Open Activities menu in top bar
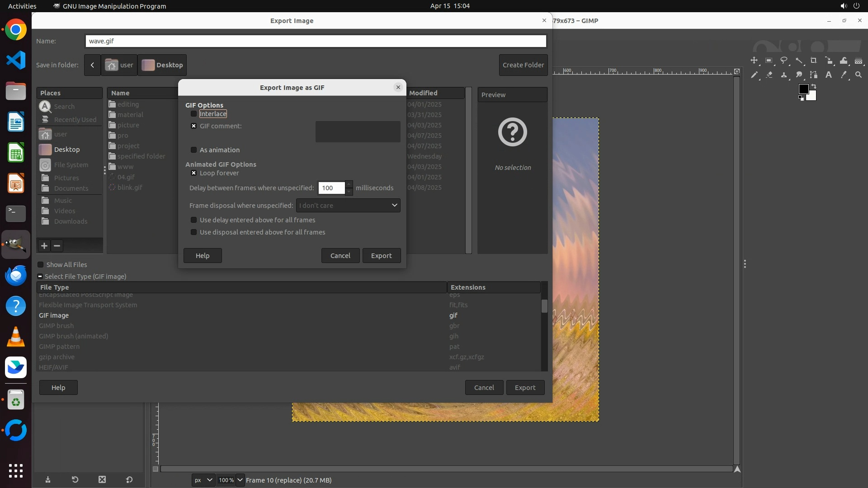868x488 pixels. point(22,6)
